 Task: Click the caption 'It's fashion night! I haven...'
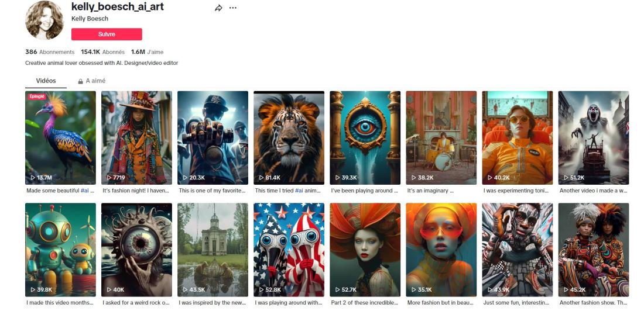[x=136, y=191]
